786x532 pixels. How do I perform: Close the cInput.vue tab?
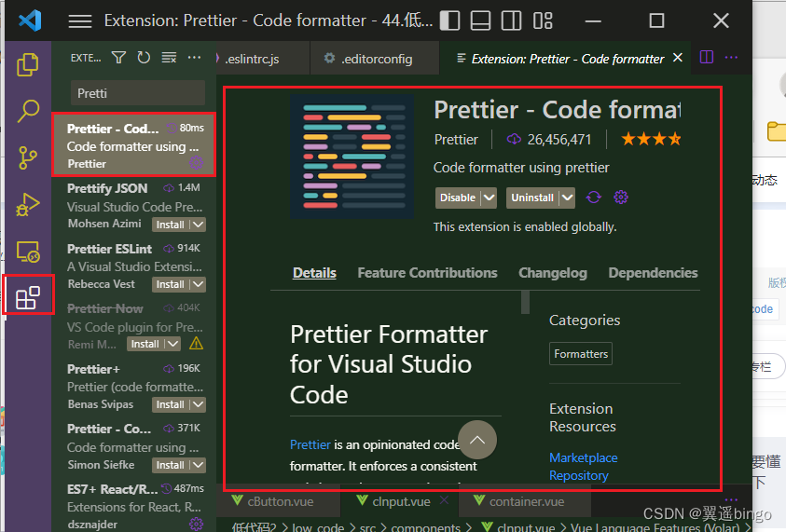coord(444,500)
